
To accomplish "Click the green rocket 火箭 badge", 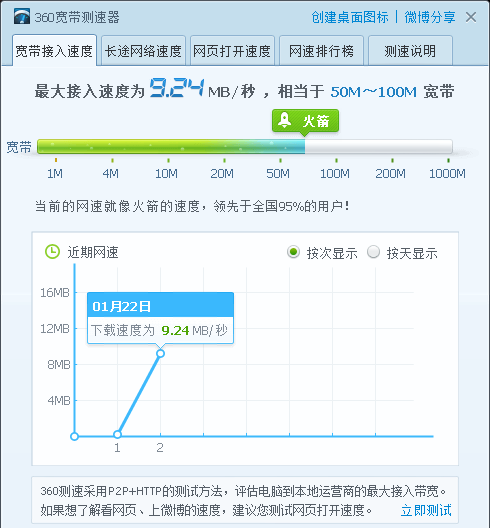I will click(x=305, y=121).
